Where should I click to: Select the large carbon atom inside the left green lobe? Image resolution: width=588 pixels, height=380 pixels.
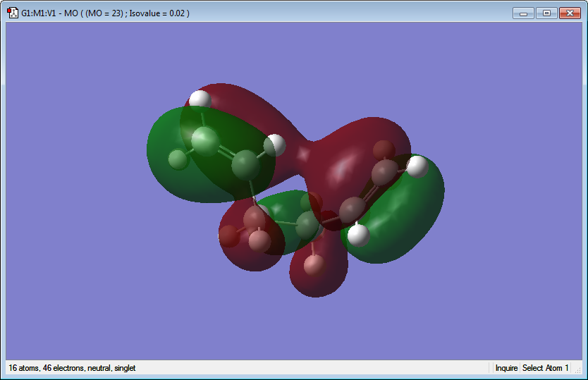pyautogui.click(x=204, y=141)
